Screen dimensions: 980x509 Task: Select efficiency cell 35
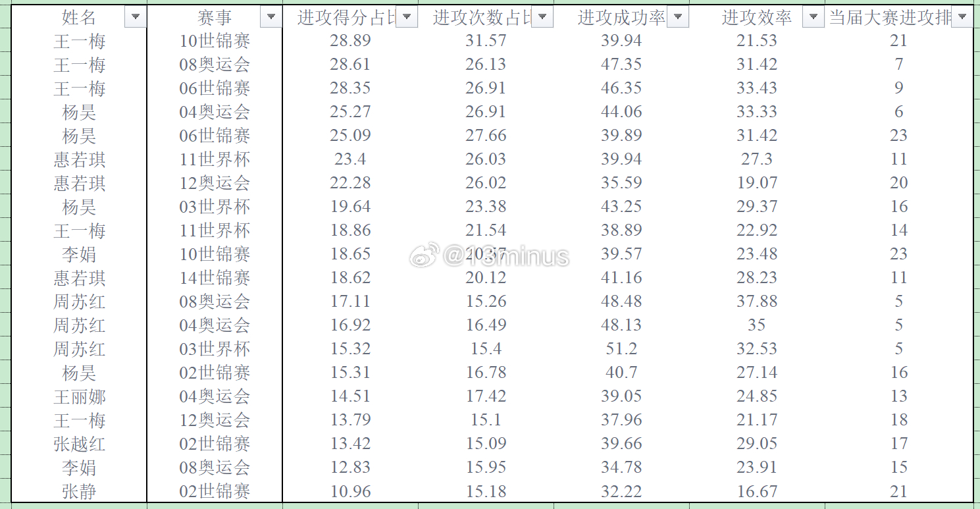757,325
